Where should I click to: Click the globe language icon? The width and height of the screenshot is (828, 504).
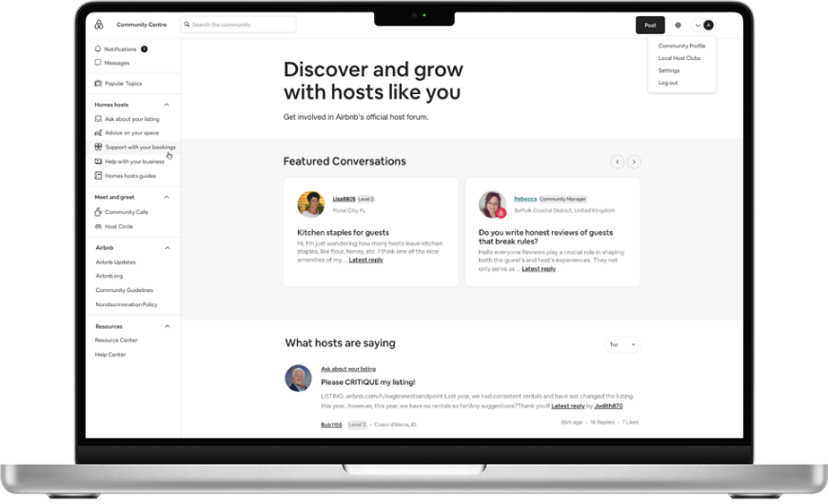678,25
